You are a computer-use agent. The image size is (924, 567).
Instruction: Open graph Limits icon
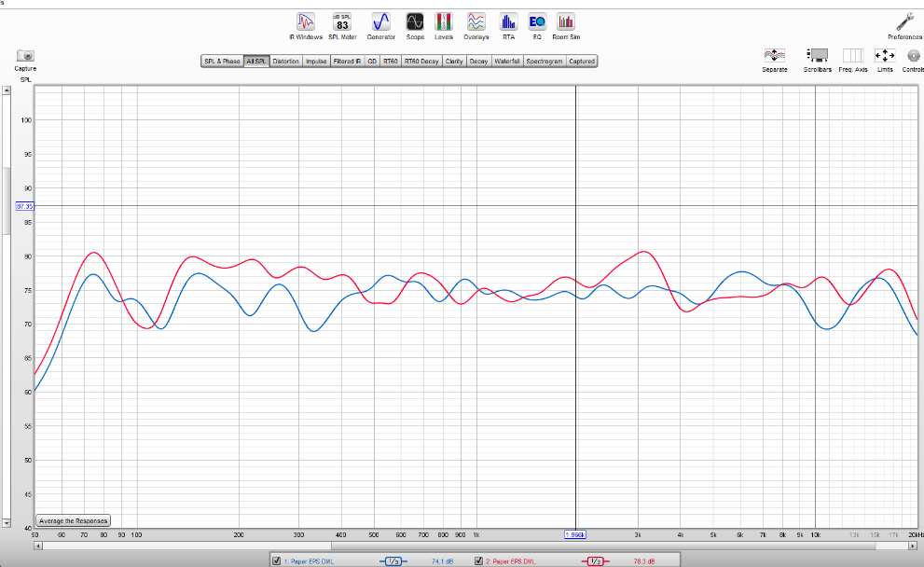[x=885, y=60]
